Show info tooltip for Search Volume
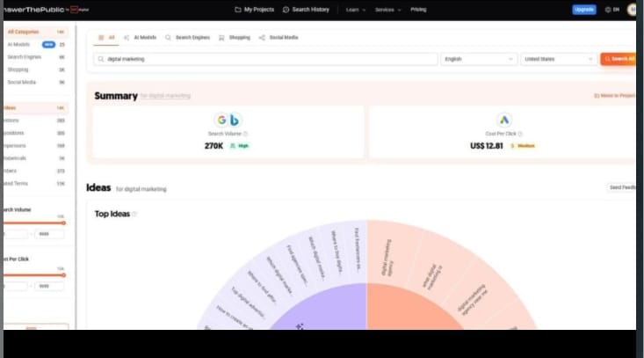The image size is (644, 358). 246,134
